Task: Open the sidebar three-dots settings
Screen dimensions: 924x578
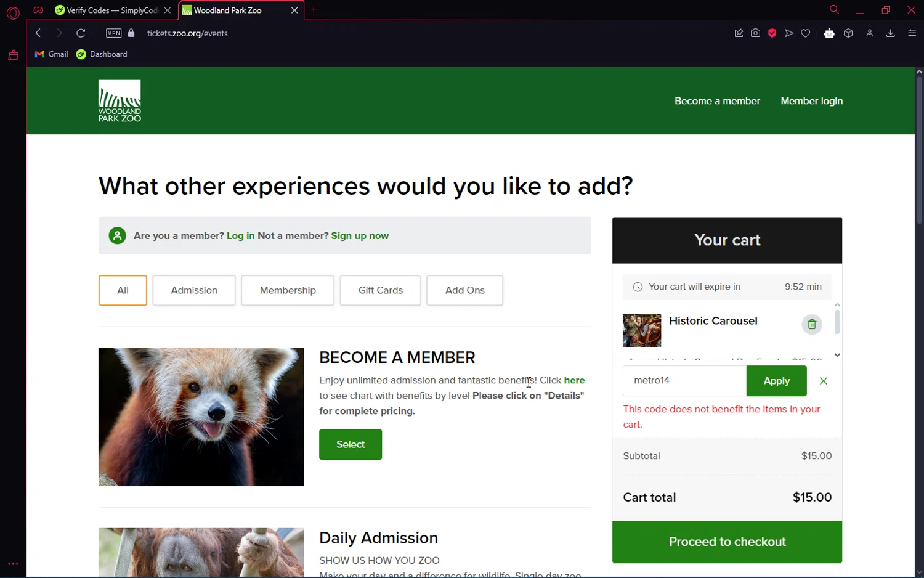Action: pyautogui.click(x=13, y=564)
